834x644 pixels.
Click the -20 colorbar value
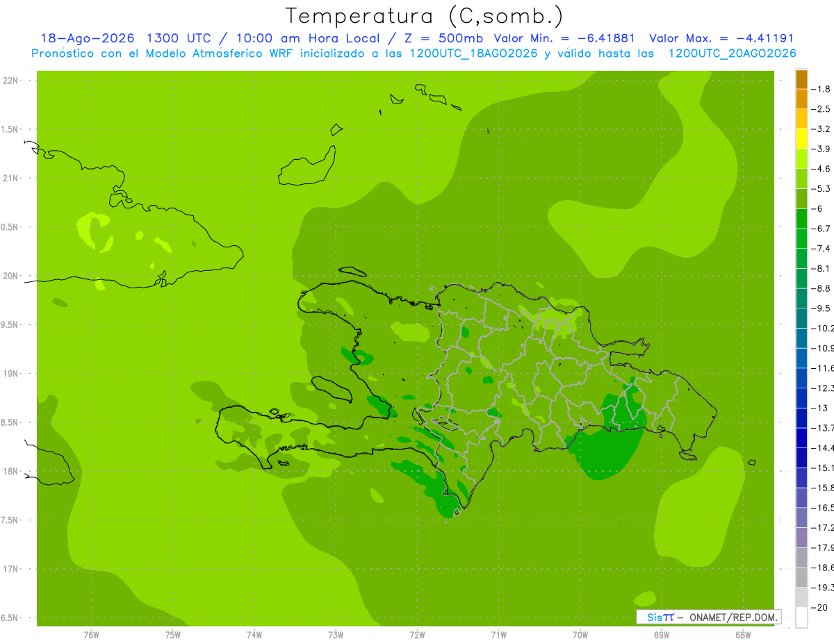819,607
